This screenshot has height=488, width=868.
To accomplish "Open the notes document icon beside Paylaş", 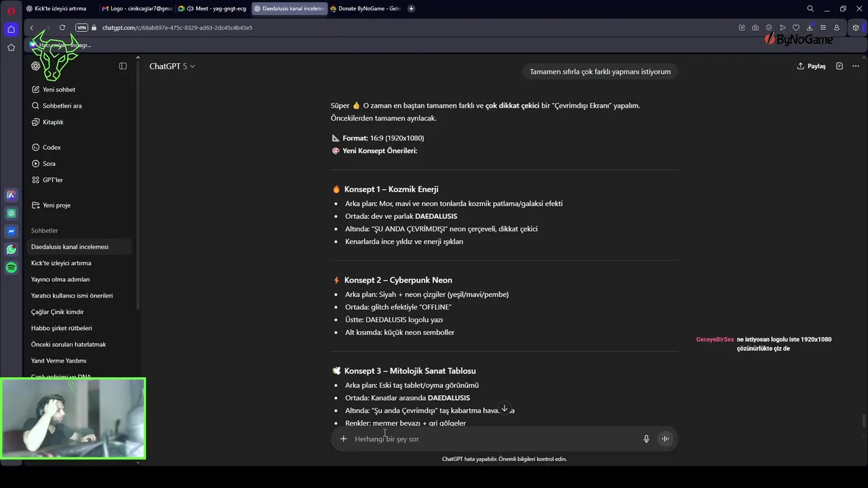I will coord(840,66).
